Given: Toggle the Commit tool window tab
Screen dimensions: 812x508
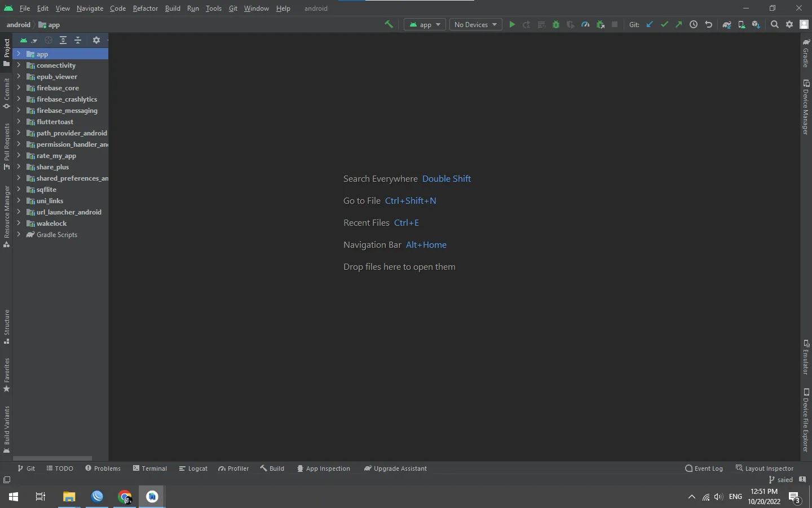Looking at the screenshot, I should click(x=7, y=93).
